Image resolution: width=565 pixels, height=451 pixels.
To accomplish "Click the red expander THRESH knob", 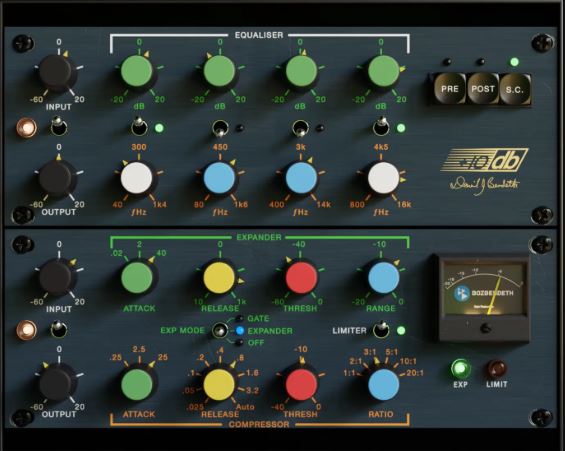I will (301, 278).
